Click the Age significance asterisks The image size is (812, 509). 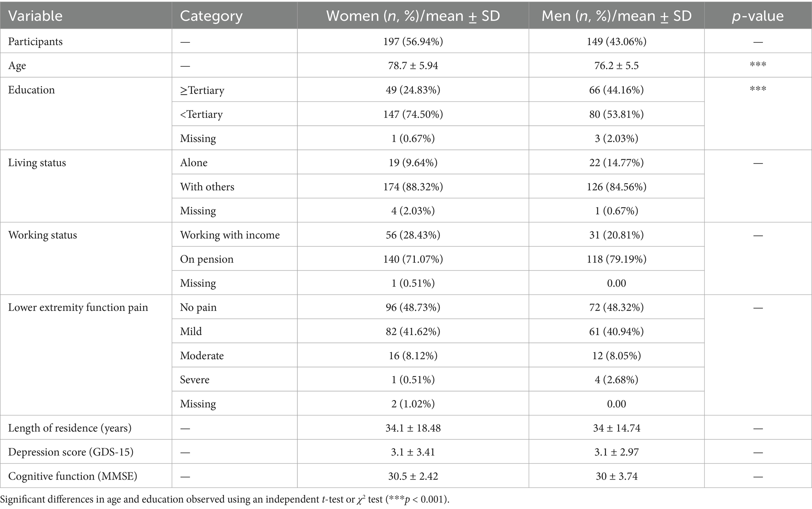[758, 64]
